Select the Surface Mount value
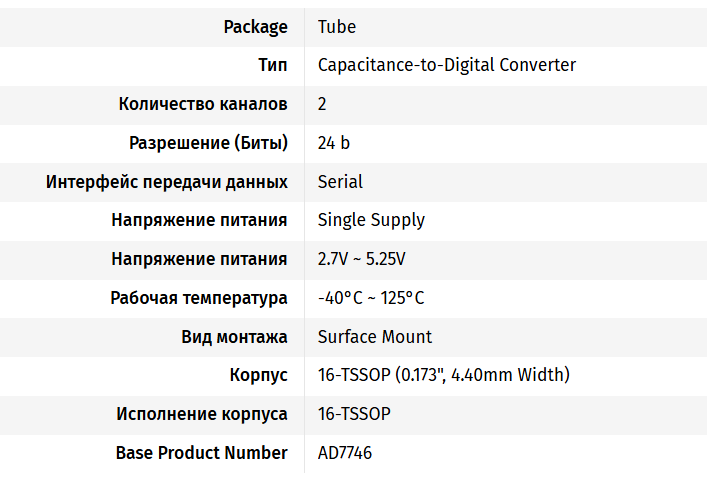This screenshot has width=707, height=489. pos(375,337)
